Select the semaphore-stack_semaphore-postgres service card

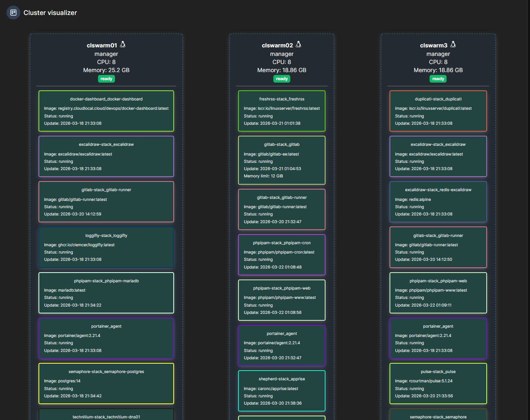(x=106, y=384)
